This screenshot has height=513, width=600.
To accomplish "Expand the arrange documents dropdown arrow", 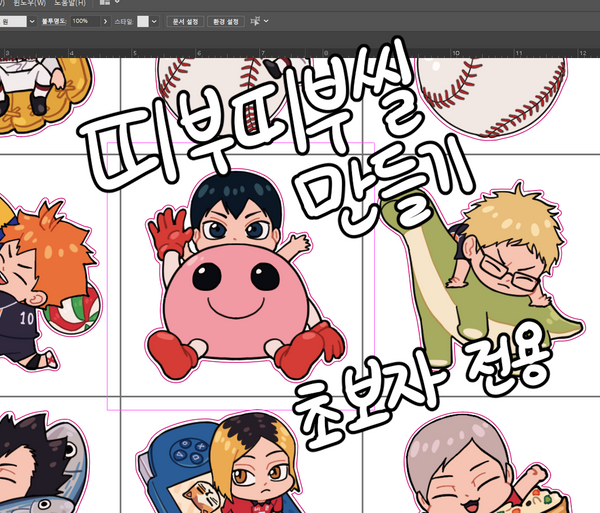I will pos(116,3).
